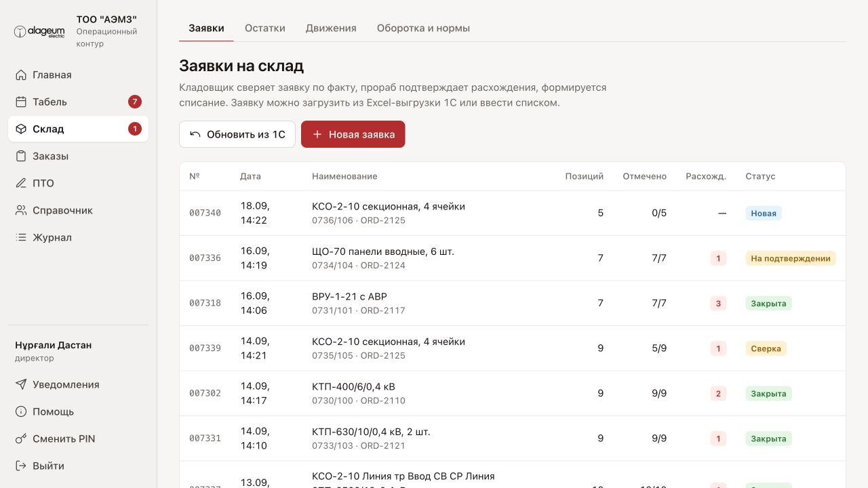Click the red badge 7 on Табель
Screen dimensions: 868x488
click(135, 102)
